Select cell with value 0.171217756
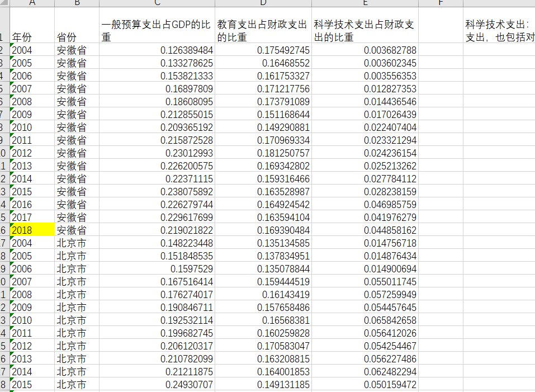 pos(263,88)
